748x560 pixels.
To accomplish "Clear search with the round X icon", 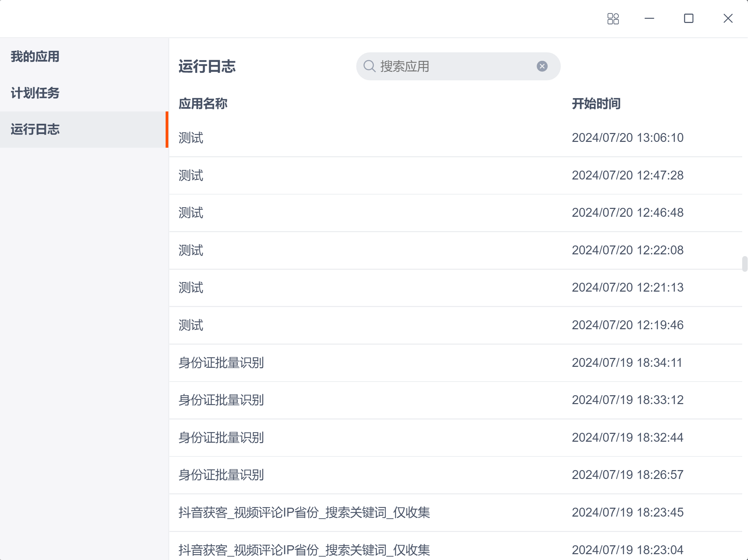I will (542, 66).
